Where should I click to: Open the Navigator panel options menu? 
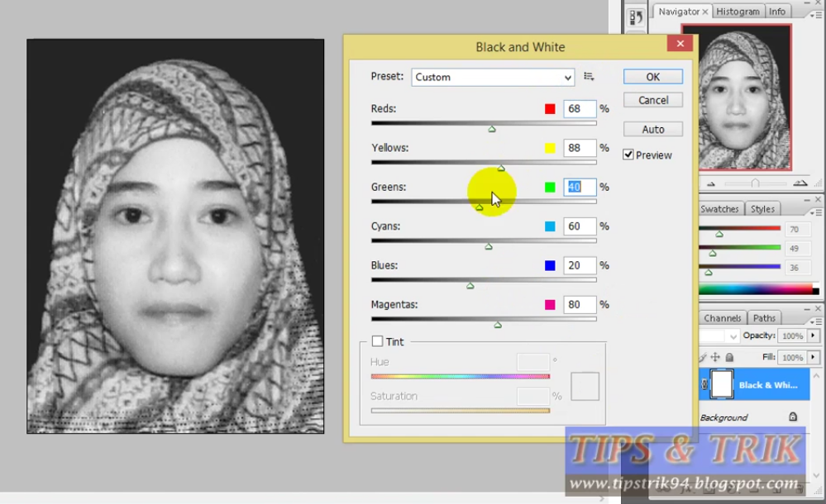coord(815,15)
